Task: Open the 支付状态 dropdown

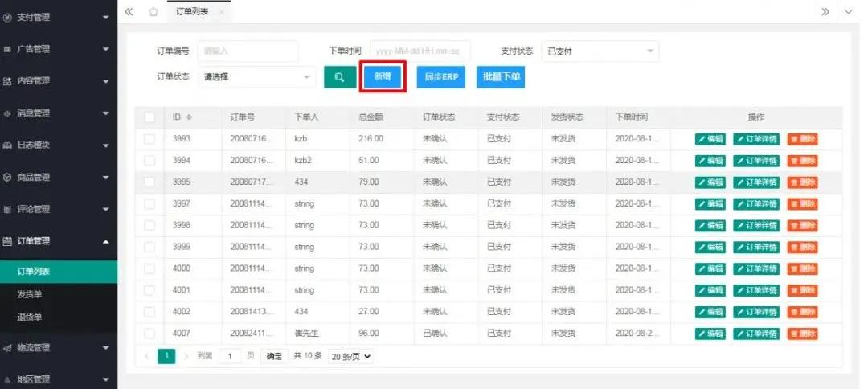Action: click(600, 51)
